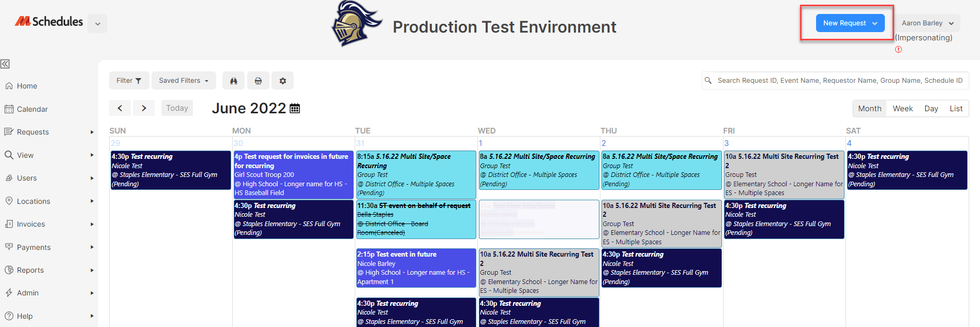Switch calendar to List view
Viewport: 980px width, 327px height.
coord(956,109)
